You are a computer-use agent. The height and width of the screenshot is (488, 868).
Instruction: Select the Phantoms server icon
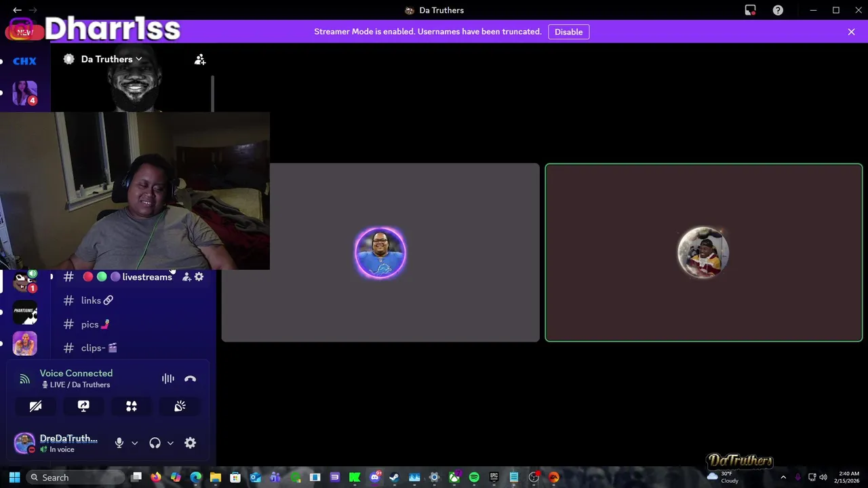pos(25,312)
